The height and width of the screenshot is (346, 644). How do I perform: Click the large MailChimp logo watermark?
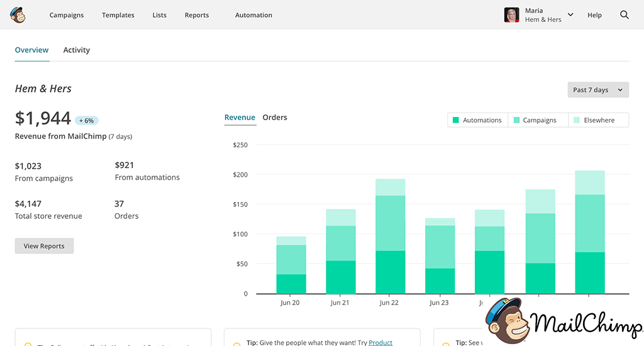pyautogui.click(x=563, y=322)
